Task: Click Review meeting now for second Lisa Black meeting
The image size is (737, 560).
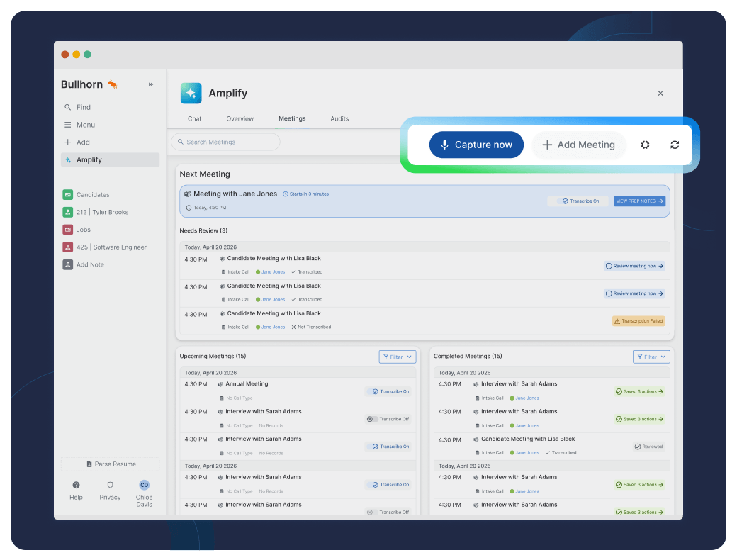Action: [634, 293]
